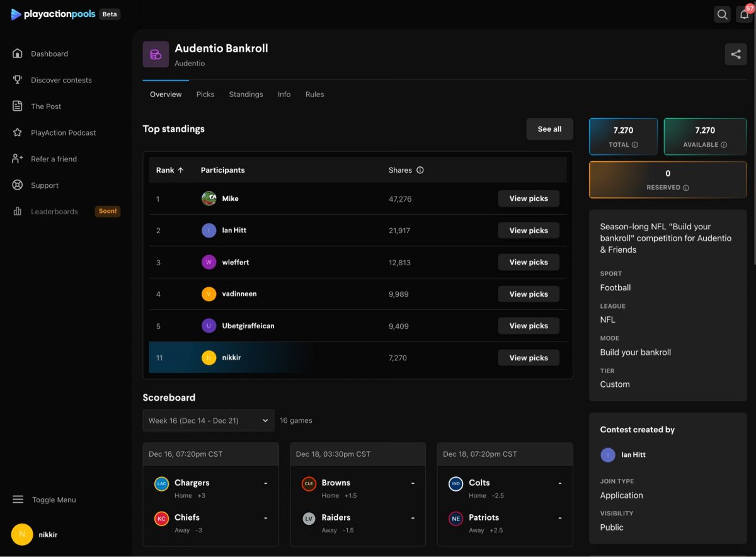This screenshot has width=756, height=557.
Task: Open the Rules tab
Action: [x=314, y=95]
